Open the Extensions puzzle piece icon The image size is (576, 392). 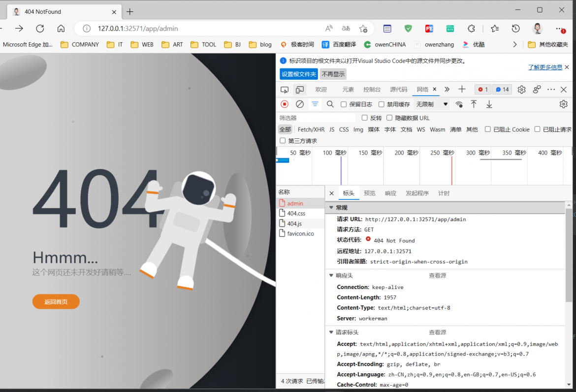471,28
